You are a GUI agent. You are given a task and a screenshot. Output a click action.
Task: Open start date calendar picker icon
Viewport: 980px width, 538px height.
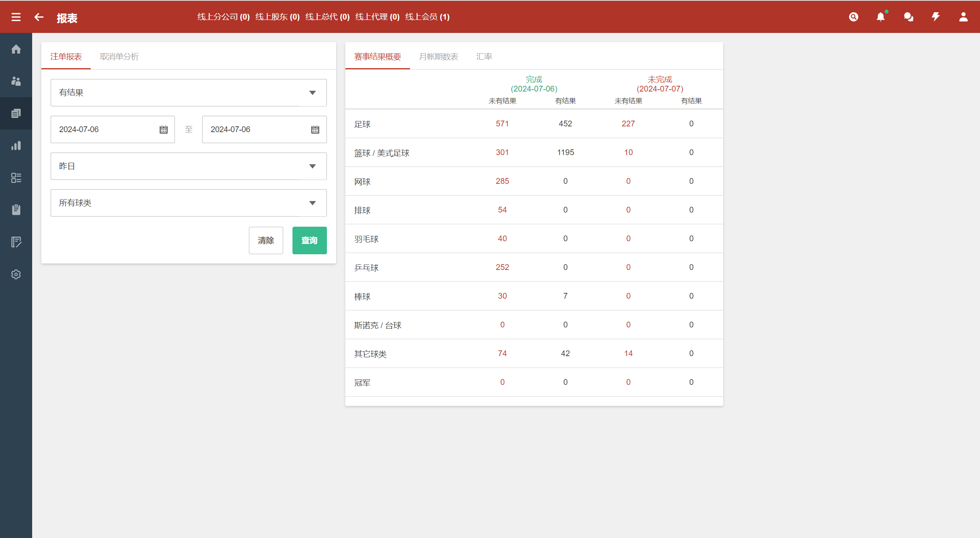click(163, 129)
